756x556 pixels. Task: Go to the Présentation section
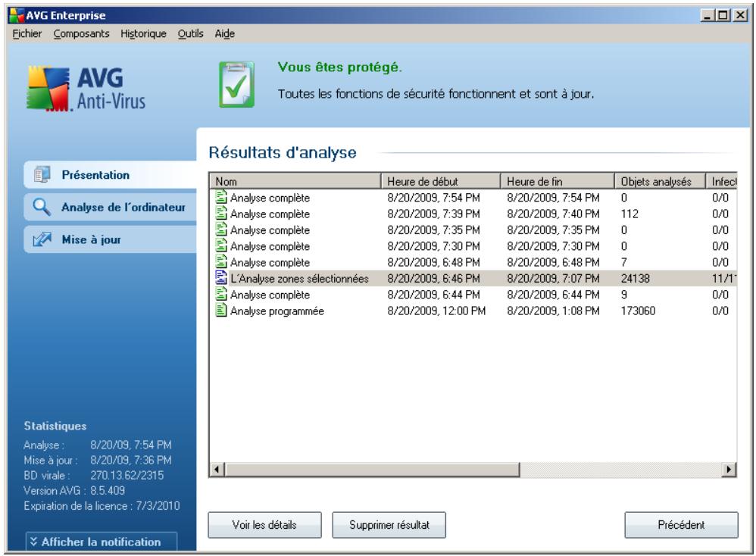(x=111, y=174)
